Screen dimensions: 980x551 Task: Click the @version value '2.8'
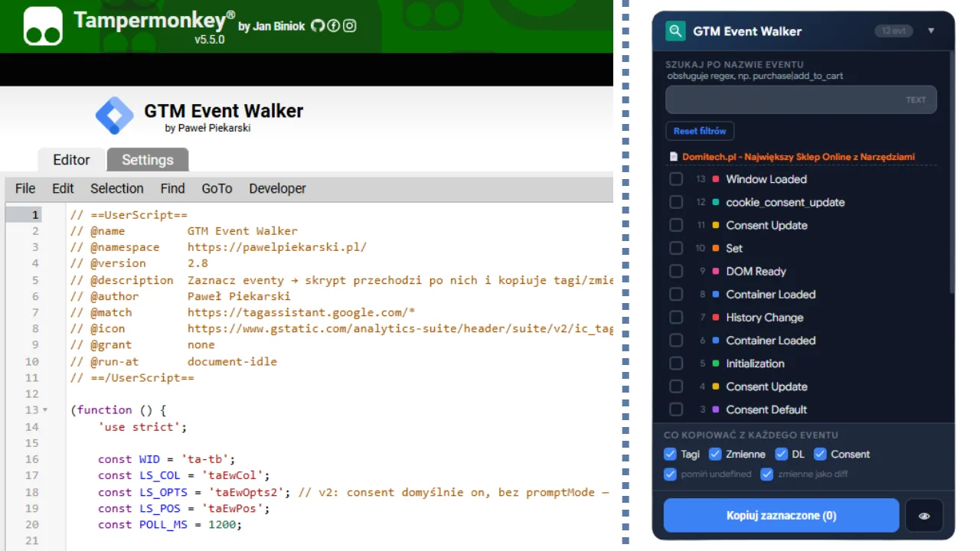[x=198, y=263]
